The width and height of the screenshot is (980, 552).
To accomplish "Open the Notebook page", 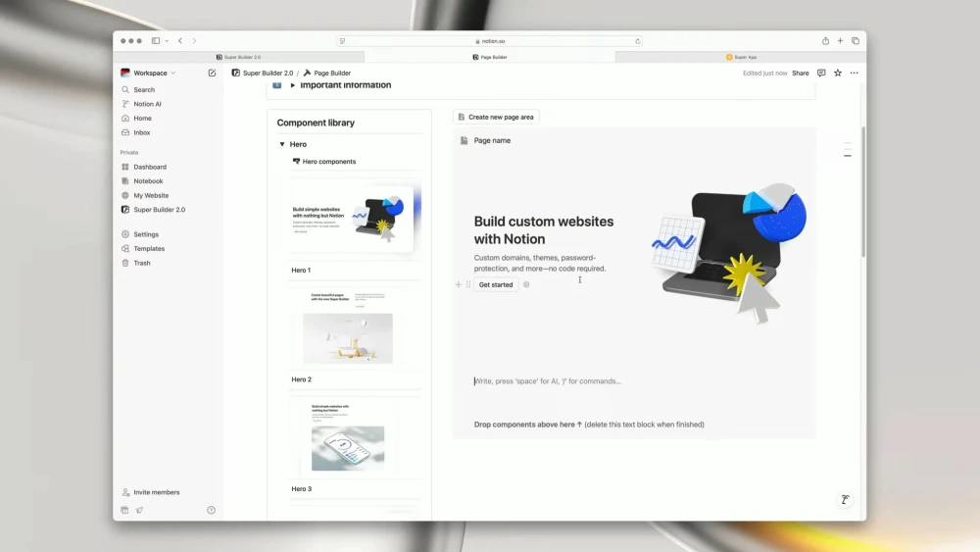I will 148,181.
